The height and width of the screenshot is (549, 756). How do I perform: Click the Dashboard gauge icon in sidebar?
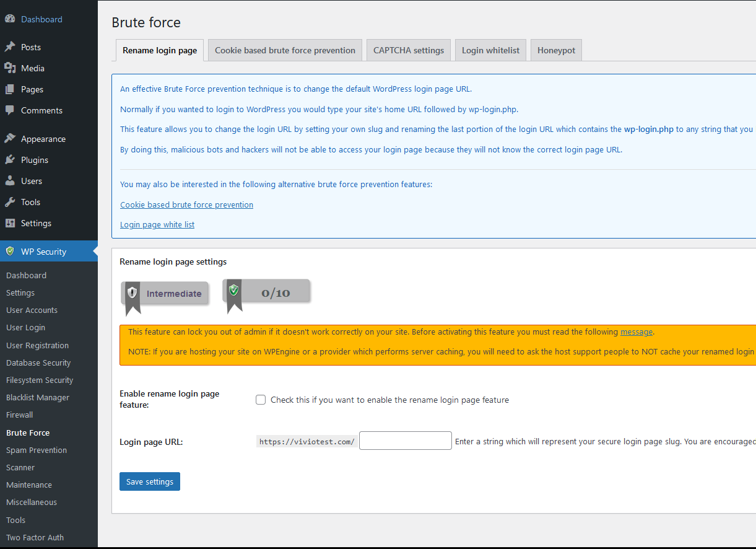(10, 19)
